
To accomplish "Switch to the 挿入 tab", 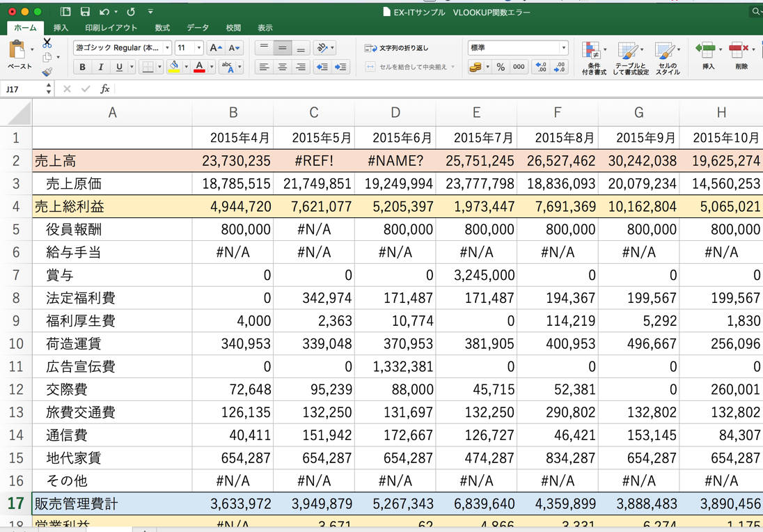I will click(x=61, y=28).
